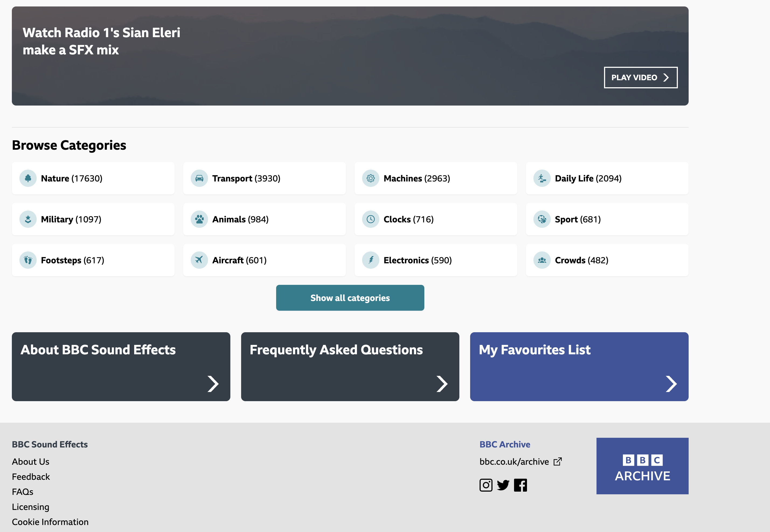Click the external link icon beside bbc.co.uk/archive
The height and width of the screenshot is (532, 770).
(558, 461)
